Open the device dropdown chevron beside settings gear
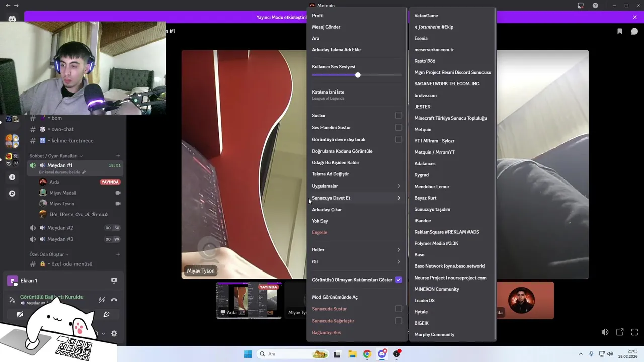The image size is (644, 362). point(103,333)
